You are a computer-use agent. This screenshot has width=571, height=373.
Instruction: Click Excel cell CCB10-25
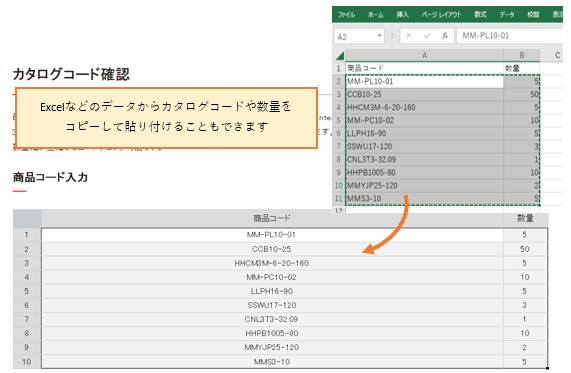[x=424, y=94]
